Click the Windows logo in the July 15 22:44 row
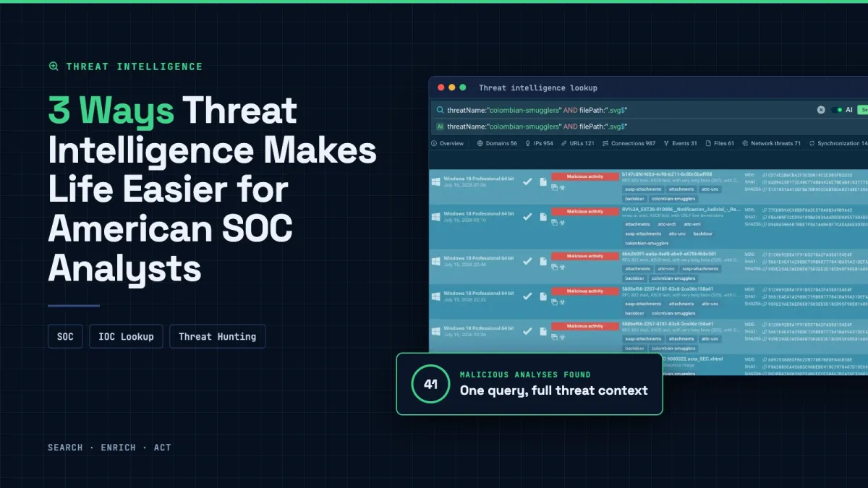This screenshot has height=488, width=868. pyautogui.click(x=435, y=260)
